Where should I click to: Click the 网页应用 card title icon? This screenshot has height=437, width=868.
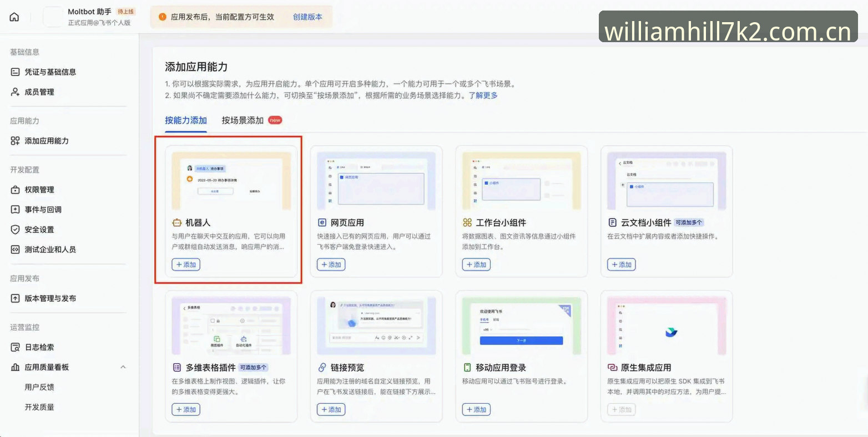322,223
